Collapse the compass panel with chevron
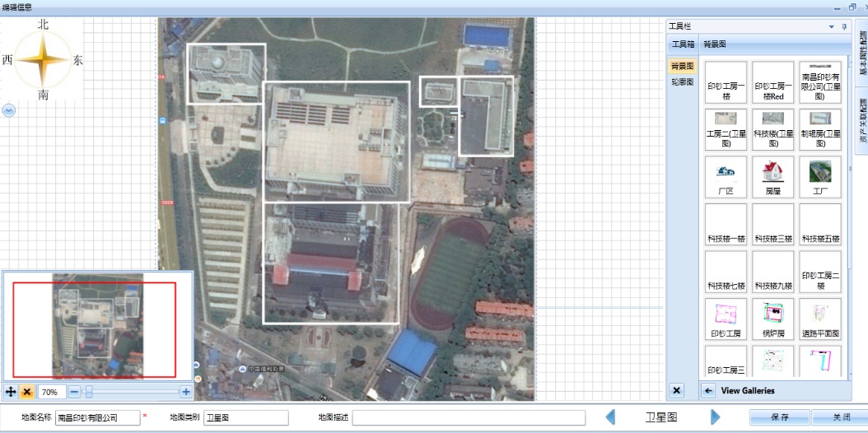 pyautogui.click(x=9, y=109)
